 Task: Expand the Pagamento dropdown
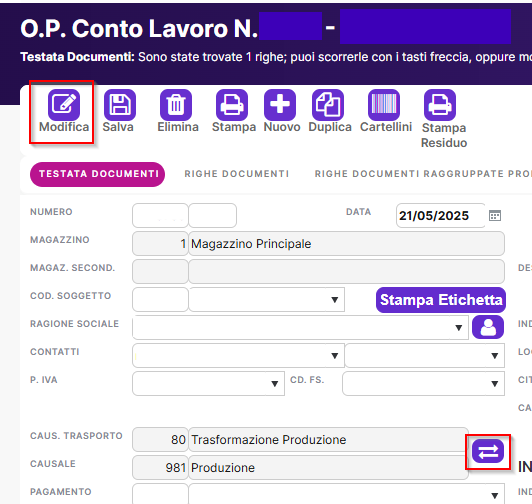click(495, 496)
